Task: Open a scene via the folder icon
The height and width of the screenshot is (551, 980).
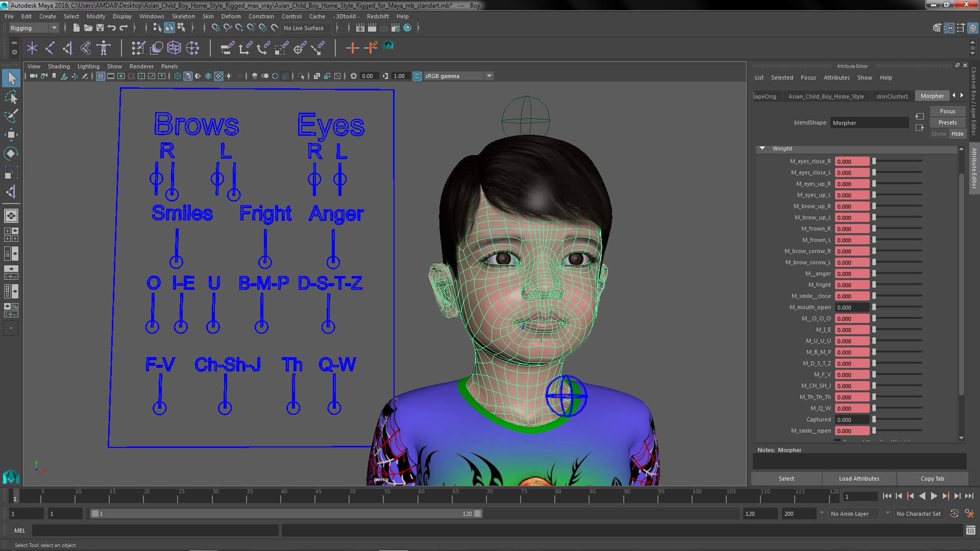Action: click(x=88, y=28)
